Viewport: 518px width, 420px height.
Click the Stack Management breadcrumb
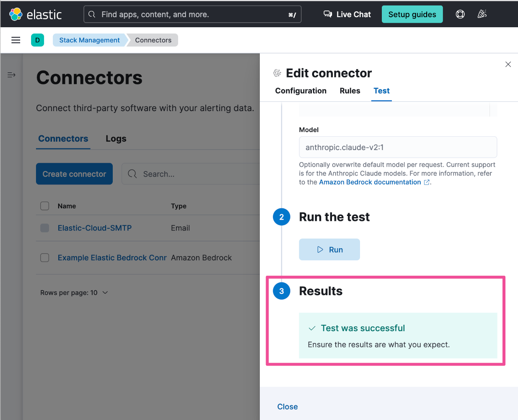(89, 40)
